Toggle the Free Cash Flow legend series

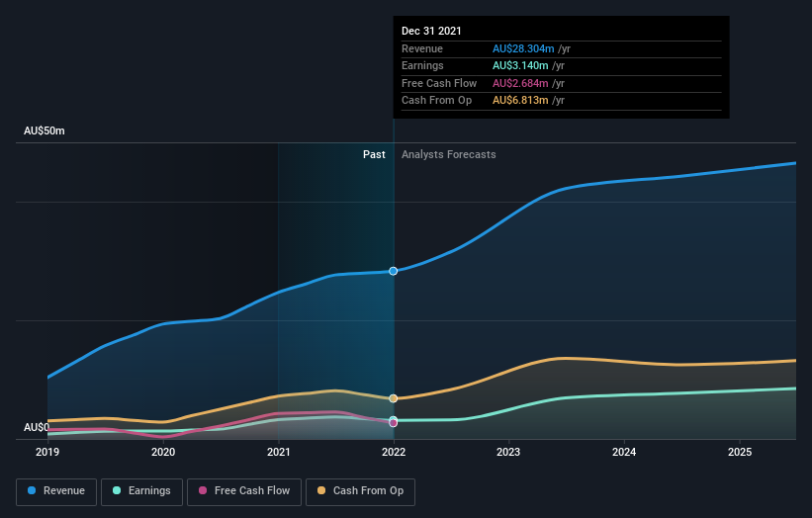[244, 491]
